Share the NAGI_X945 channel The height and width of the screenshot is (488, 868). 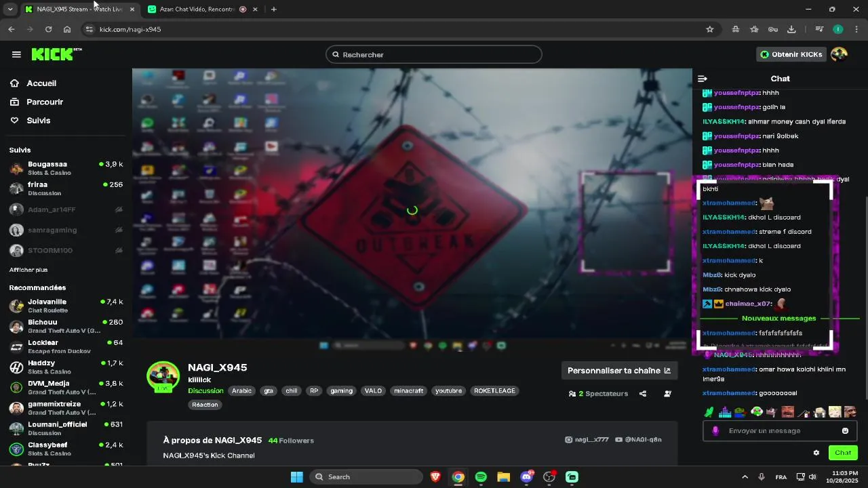point(643,394)
